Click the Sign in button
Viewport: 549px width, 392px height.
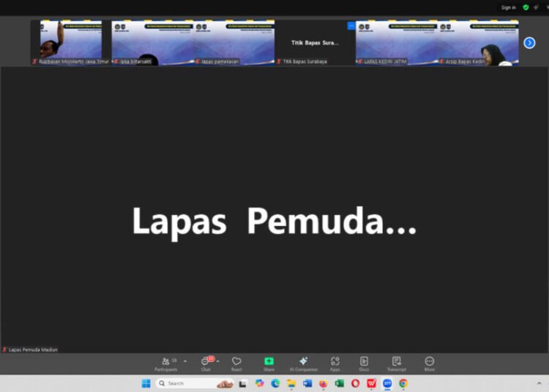click(508, 7)
